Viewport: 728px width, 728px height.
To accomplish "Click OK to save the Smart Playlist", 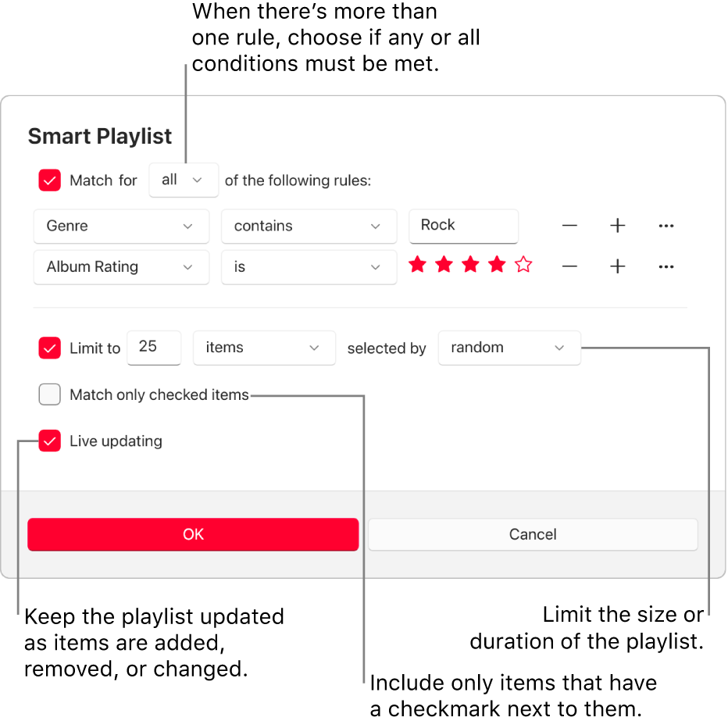I will pos(193,534).
